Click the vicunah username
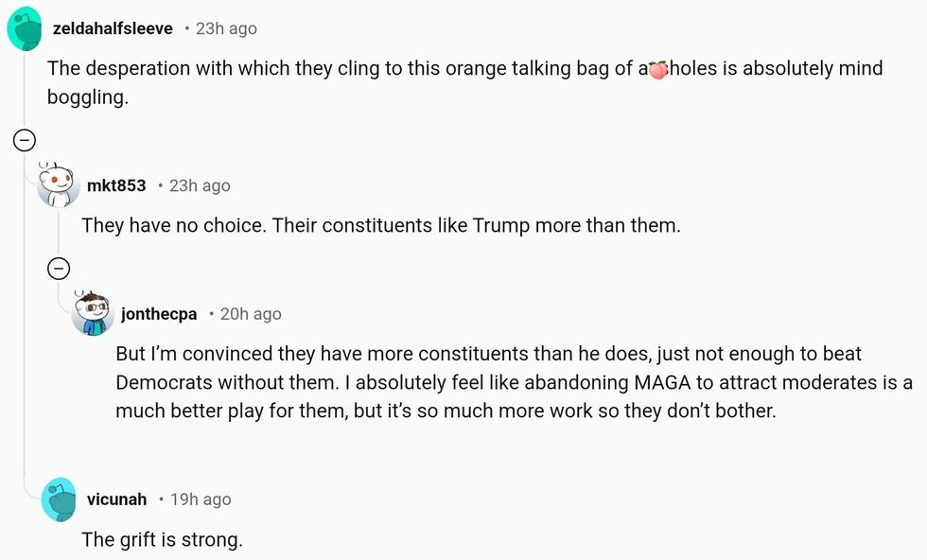 116,499
